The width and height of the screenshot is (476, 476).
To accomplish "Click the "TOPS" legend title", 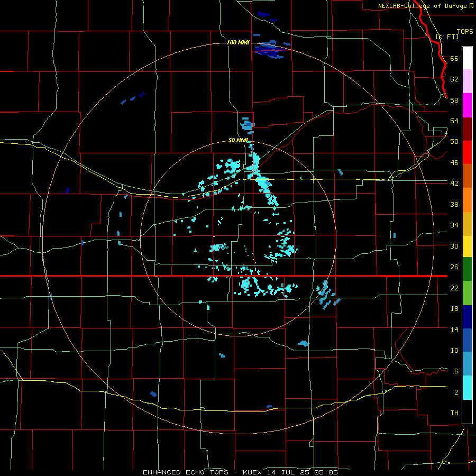I will coord(465,31).
